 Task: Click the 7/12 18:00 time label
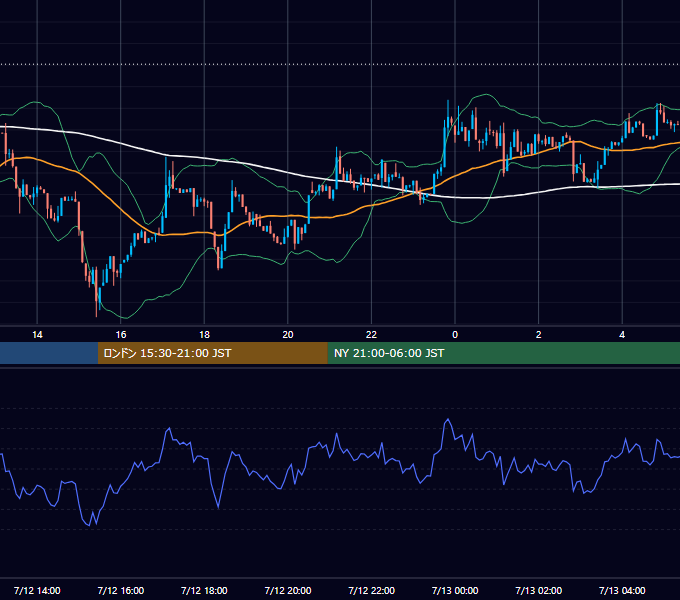204,590
